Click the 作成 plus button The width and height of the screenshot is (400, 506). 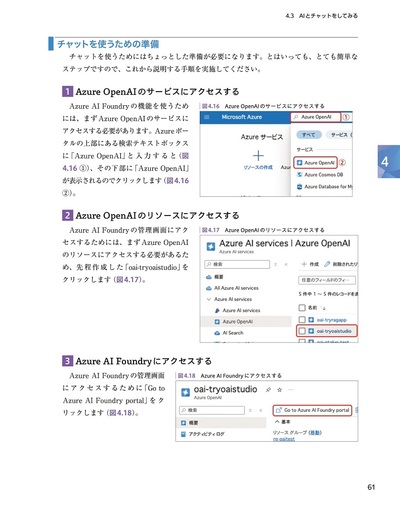pos(310,264)
